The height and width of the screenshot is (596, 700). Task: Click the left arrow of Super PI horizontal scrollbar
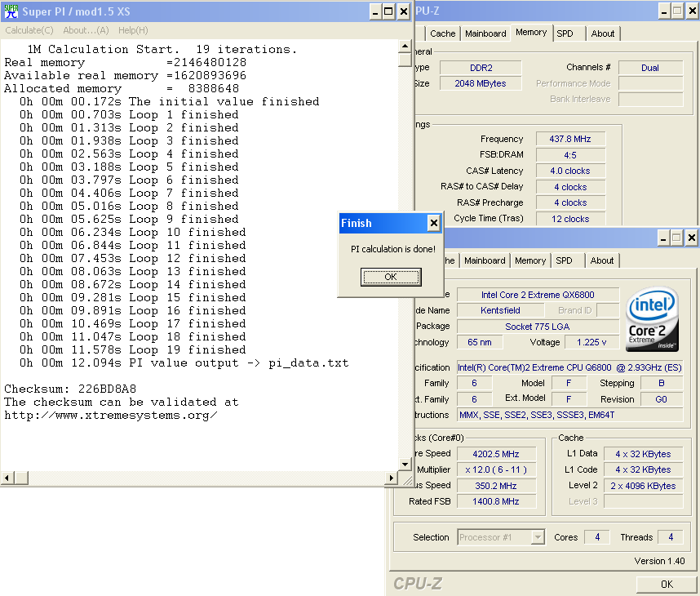7,478
